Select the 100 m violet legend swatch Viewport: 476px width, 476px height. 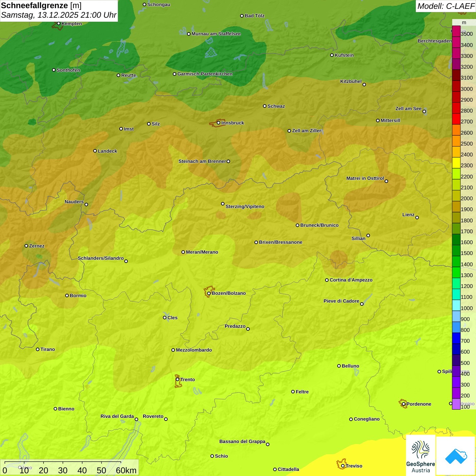[x=456, y=404]
